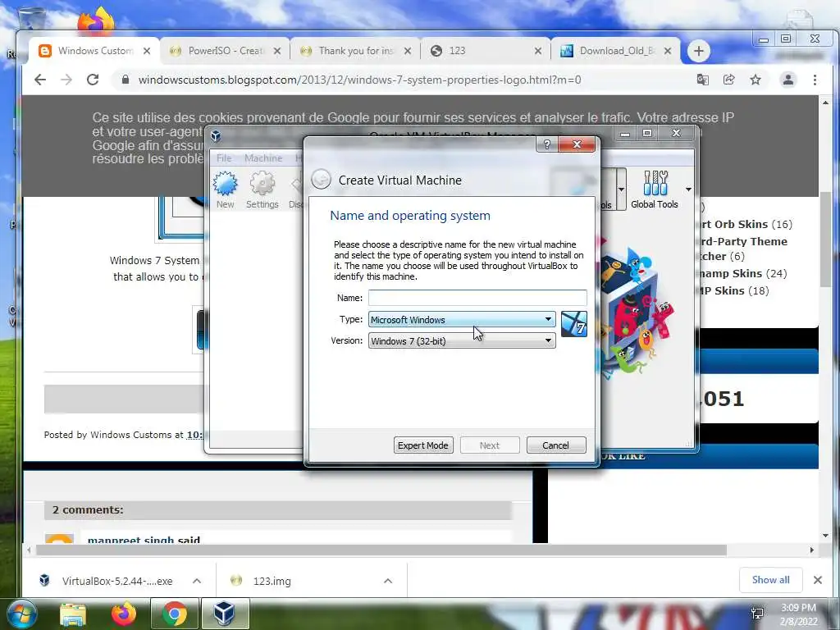Click the site lock icon
Image resolution: width=840 pixels, height=630 pixels.
pos(126,80)
